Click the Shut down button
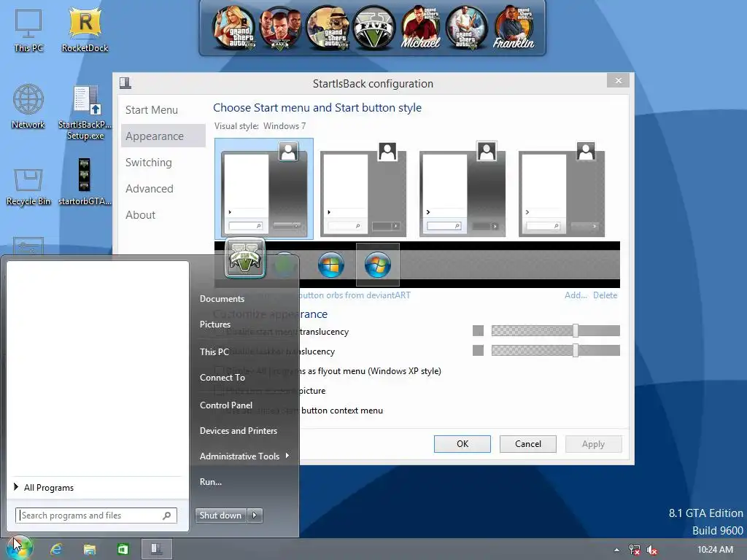Viewport: 747px width, 560px height. coord(220,515)
